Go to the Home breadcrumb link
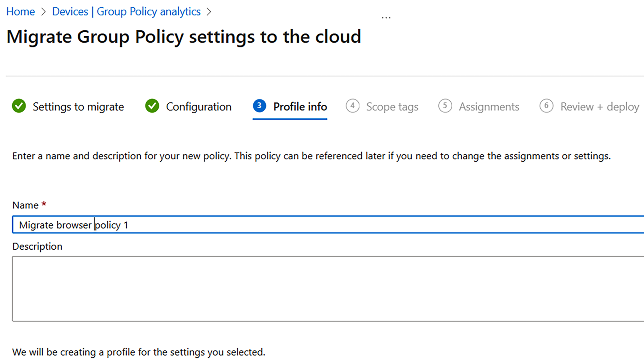 tap(20, 12)
